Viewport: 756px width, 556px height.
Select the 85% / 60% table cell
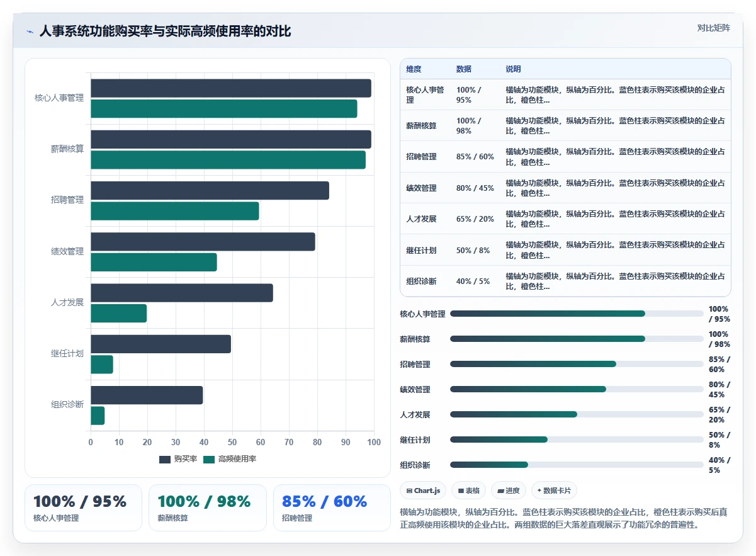coord(475,157)
